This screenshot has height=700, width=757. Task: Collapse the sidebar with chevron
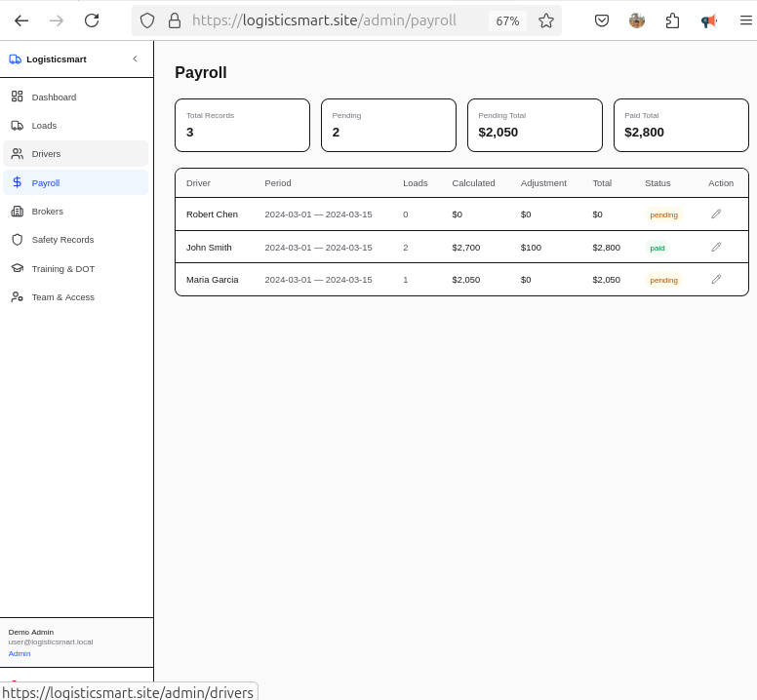point(136,58)
